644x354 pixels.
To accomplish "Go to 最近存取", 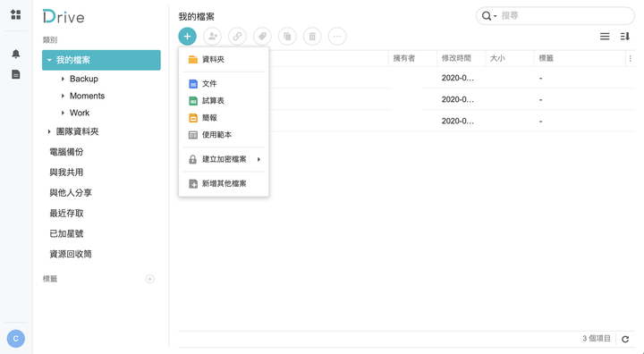I will coord(66,214).
